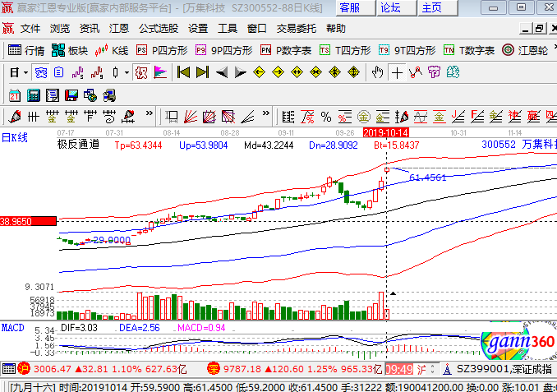Click yellow diamond horizontal compress icon

(x=315, y=72)
